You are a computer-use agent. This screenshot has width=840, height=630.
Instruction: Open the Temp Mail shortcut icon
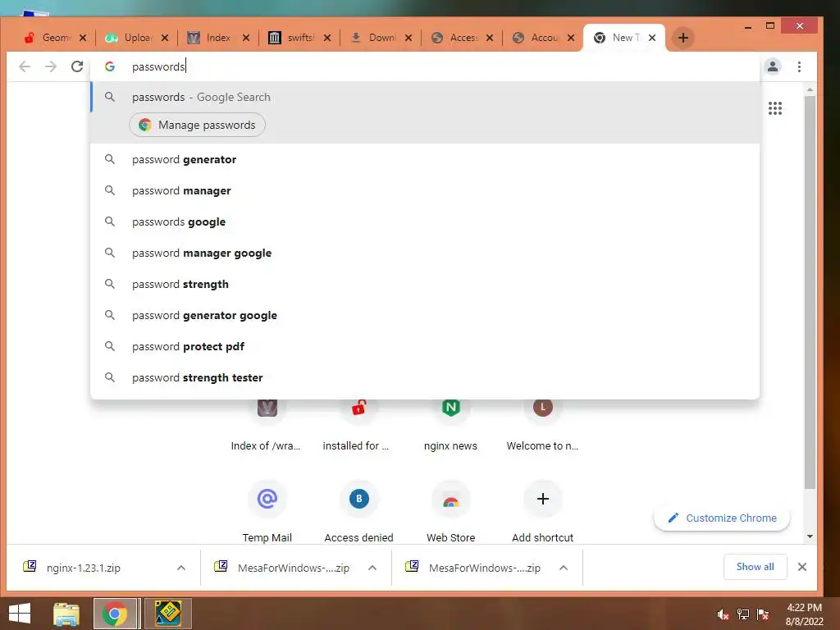[x=267, y=499]
